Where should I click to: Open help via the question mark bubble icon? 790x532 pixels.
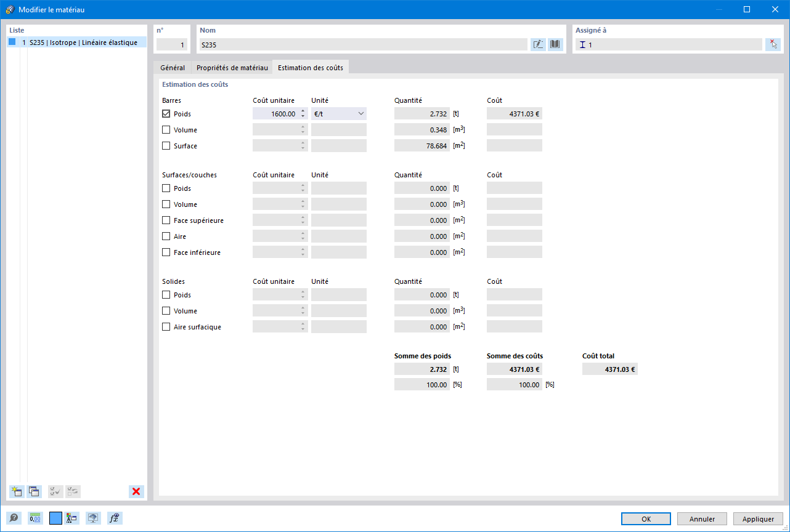[x=14, y=518]
